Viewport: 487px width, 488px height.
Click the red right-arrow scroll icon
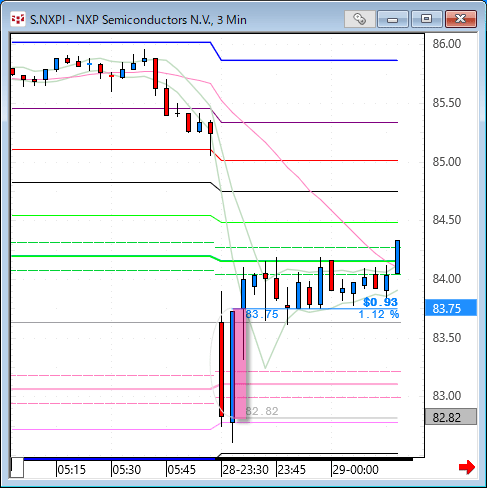click(467, 467)
